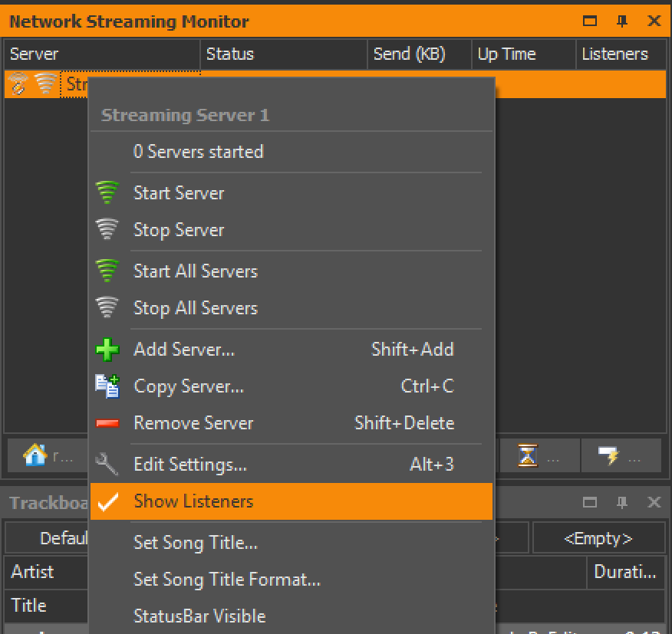Viewport: 672px width, 634px height.
Task: Open Set Song Title Format dialog
Action: tap(227, 580)
